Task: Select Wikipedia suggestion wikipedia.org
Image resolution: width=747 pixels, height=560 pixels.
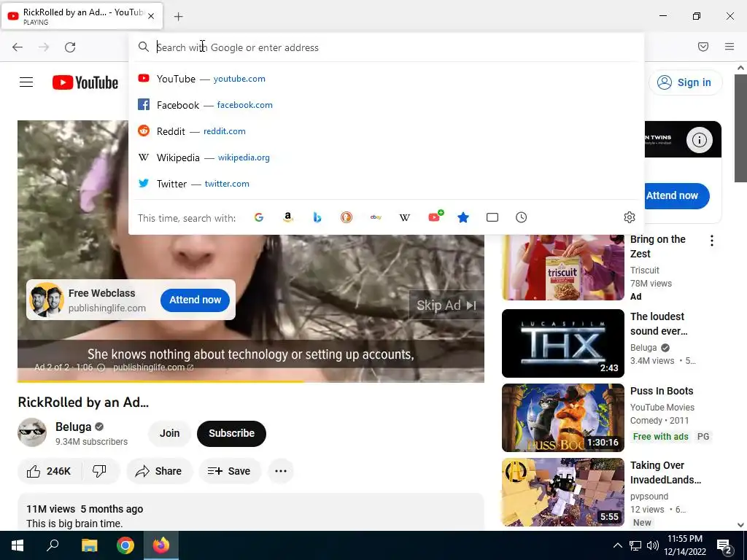Action: pyautogui.click(x=386, y=157)
